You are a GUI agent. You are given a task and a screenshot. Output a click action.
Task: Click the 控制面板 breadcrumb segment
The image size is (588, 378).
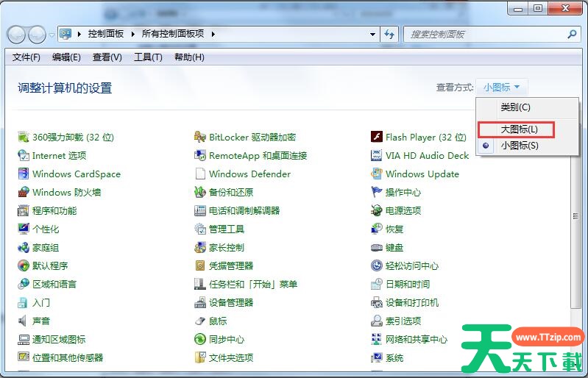(106, 34)
